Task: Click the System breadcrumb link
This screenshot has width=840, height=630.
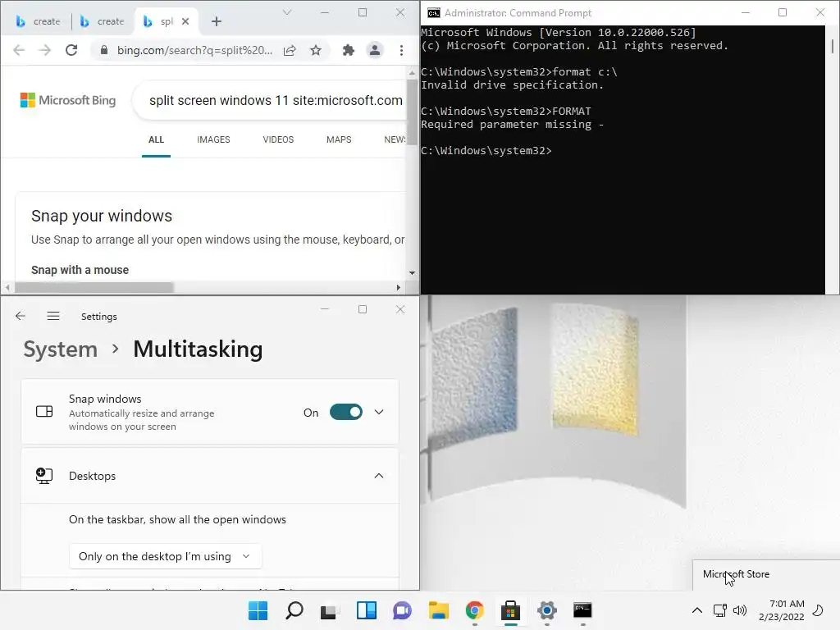Action: pyautogui.click(x=61, y=349)
